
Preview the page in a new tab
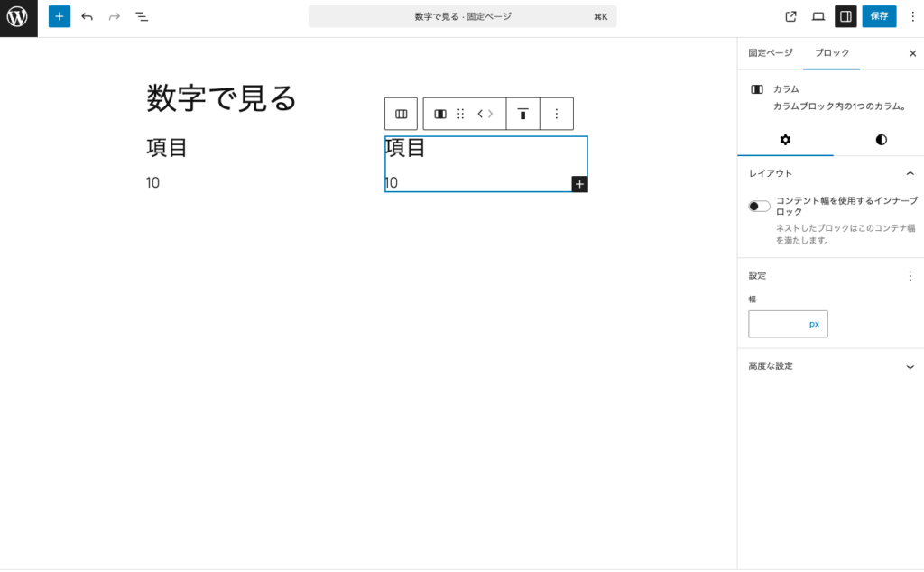click(x=790, y=16)
